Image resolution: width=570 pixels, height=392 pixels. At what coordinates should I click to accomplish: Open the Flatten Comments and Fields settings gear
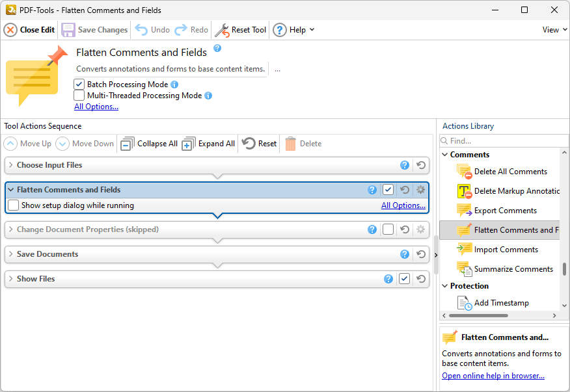click(x=420, y=190)
